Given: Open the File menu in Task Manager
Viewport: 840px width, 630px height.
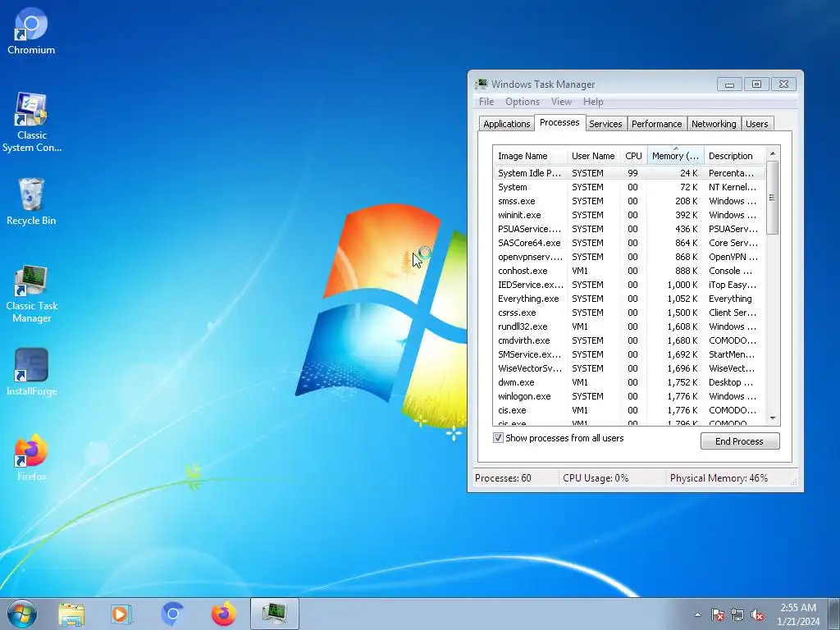Looking at the screenshot, I should tap(486, 101).
